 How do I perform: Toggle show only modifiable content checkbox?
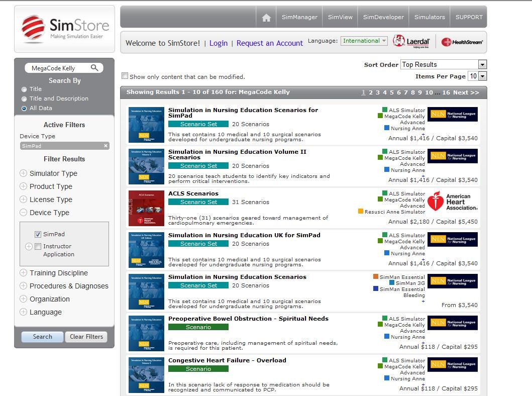point(125,76)
